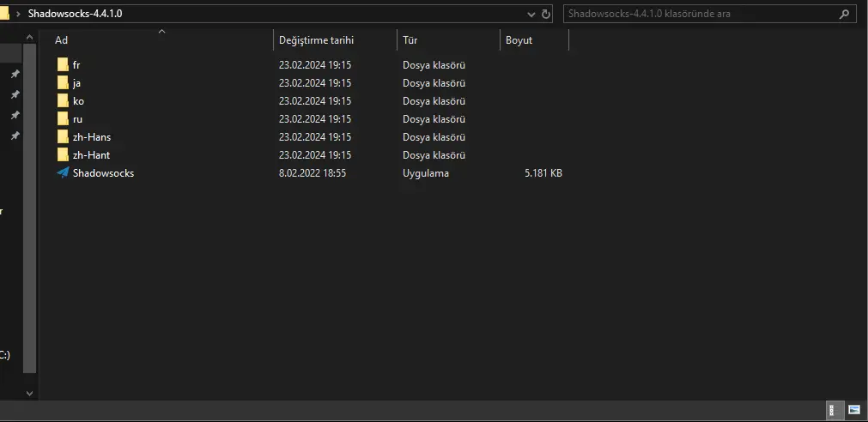
Task: Click the Uygulama type cell
Action: tap(426, 172)
